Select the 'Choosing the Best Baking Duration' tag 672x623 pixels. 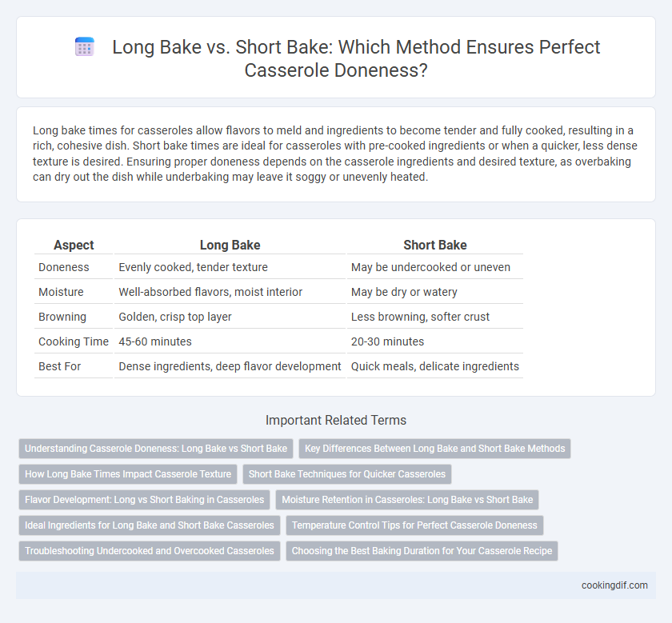422,551
